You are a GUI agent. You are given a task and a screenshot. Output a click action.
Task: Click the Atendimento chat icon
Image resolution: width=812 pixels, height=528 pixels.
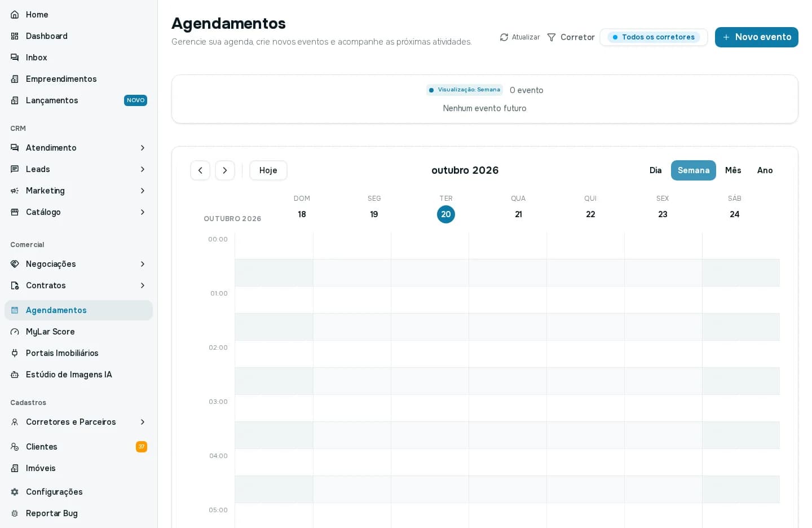tap(15, 148)
